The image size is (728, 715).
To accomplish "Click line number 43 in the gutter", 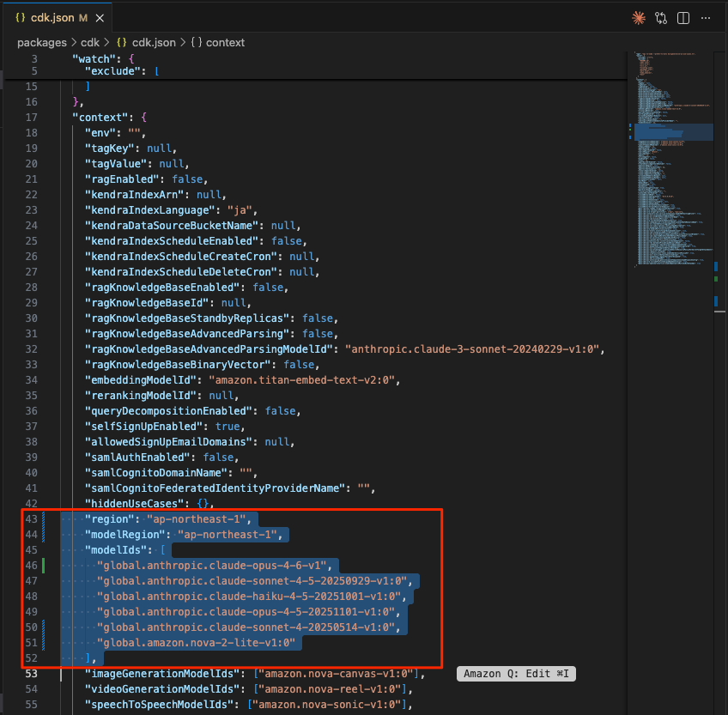I will click(33, 518).
